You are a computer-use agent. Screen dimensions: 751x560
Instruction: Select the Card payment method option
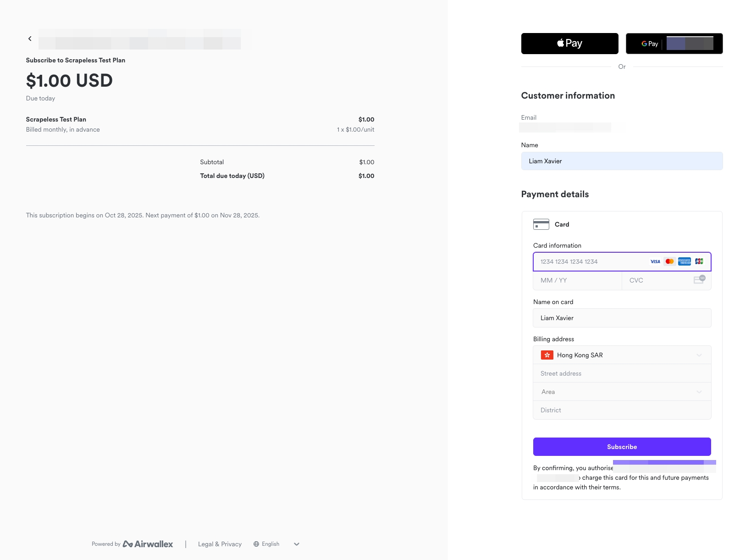tap(562, 224)
